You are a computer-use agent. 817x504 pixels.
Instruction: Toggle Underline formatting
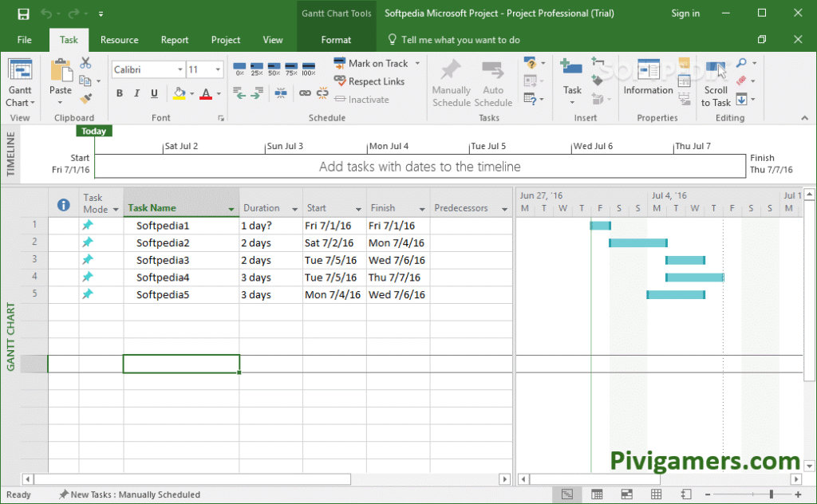[153, 93]
